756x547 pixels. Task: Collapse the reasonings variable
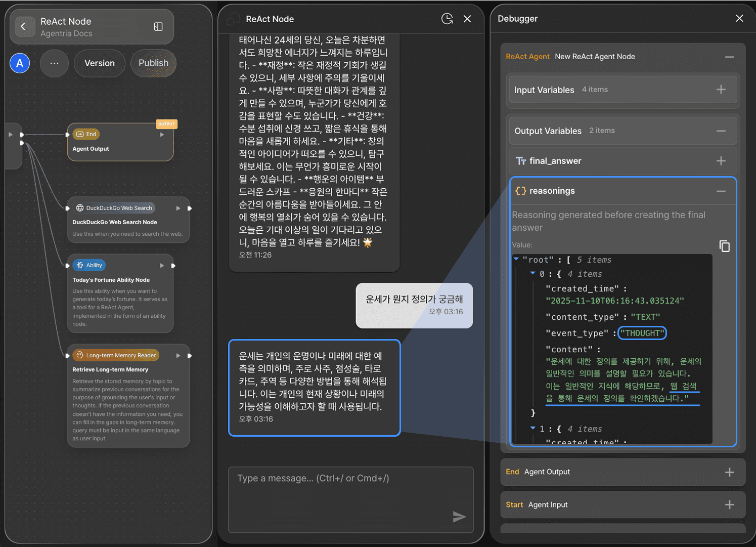(721, 191)
